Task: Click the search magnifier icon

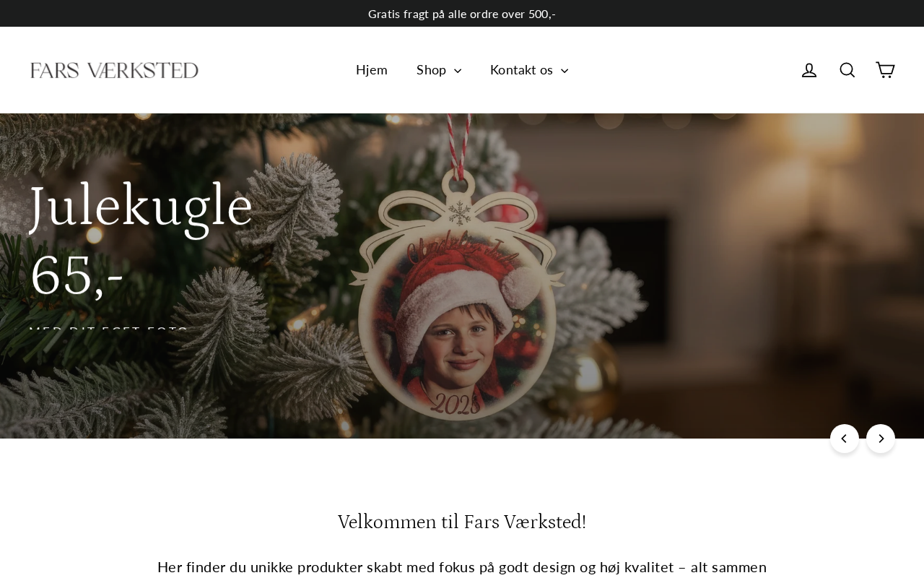Action: pyautogui.click(x=847, y=70)
